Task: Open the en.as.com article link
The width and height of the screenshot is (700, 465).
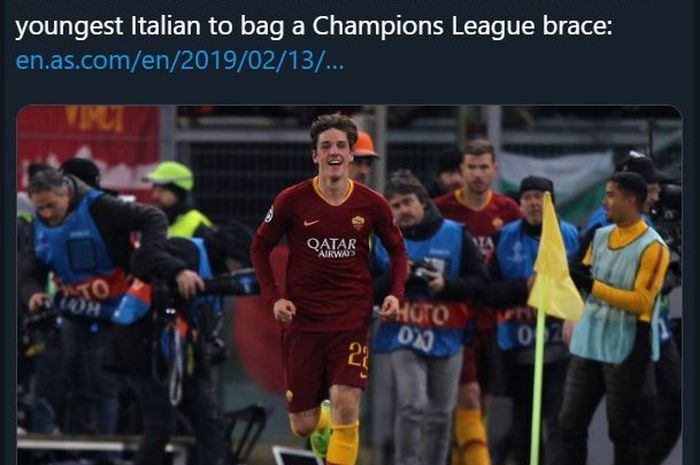Action: [x=179, y=60]
